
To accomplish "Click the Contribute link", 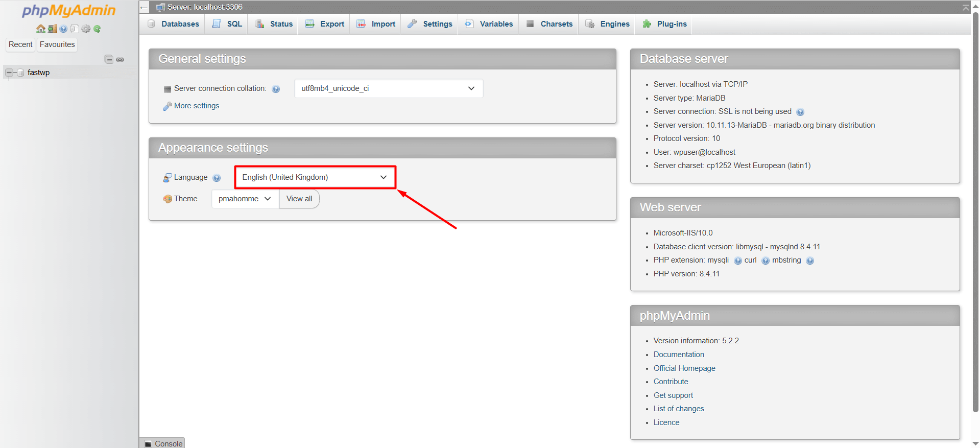I will click(x=671, y=382).
